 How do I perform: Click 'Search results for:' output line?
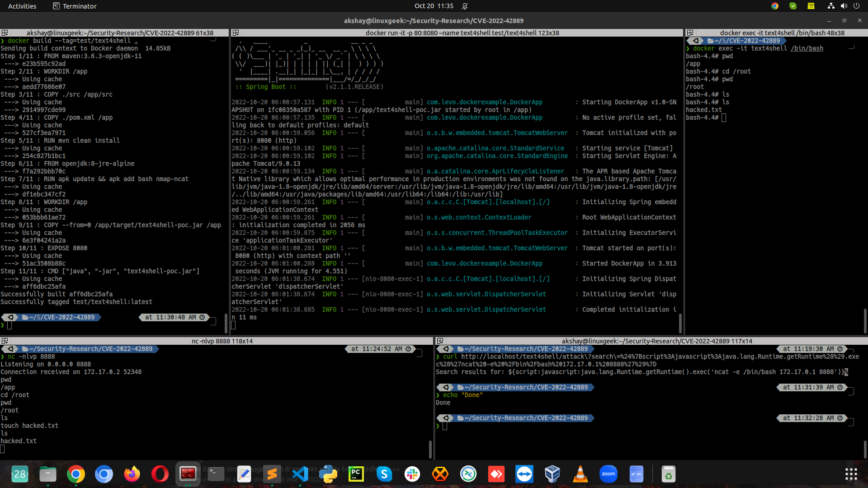tap(642, 372)
